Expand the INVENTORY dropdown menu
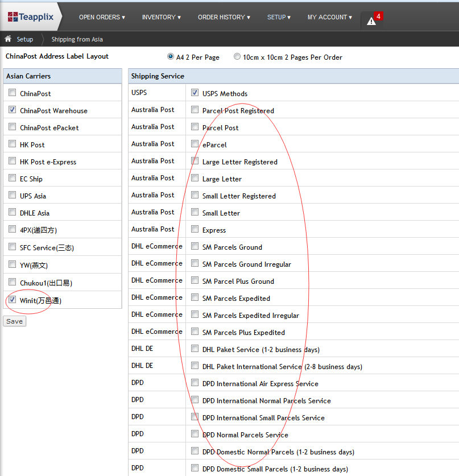459x476 pixels. (161, 17)
